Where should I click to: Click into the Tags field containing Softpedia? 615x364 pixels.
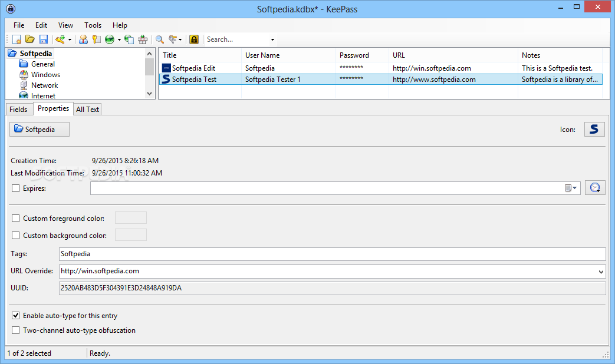click(332, 254)
